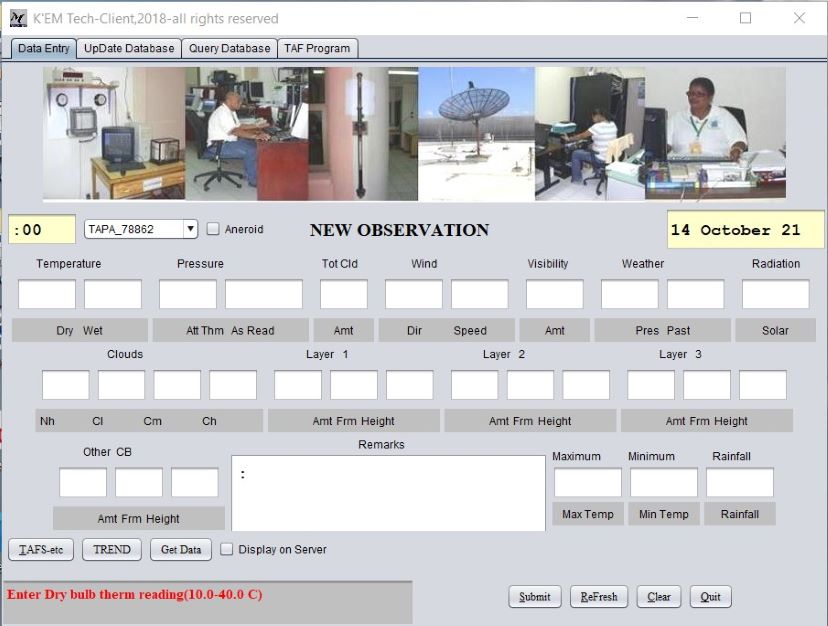Open the TAPA_78862 station combo box
Image resolution: width=828 pixels, height=626 pixels.
(x=140, y=229)
